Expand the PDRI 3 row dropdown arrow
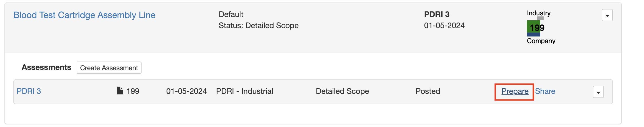 pyautogui.click(x=598, y=92)
